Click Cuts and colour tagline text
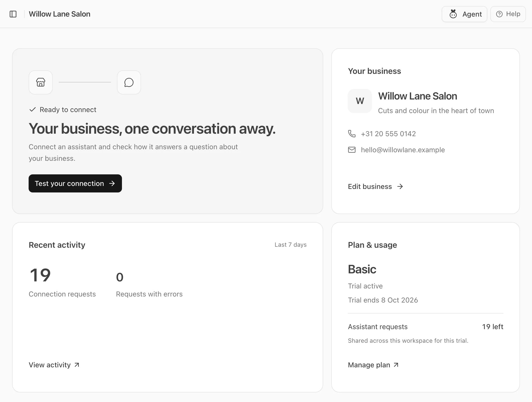This screenshot has height=402, width=532. click(436, 111)
